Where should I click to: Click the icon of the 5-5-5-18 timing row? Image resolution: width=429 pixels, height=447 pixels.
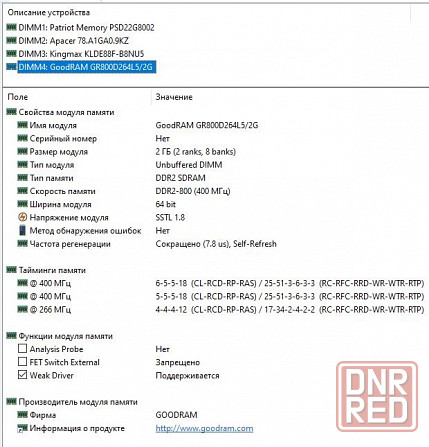pos(22,296)
